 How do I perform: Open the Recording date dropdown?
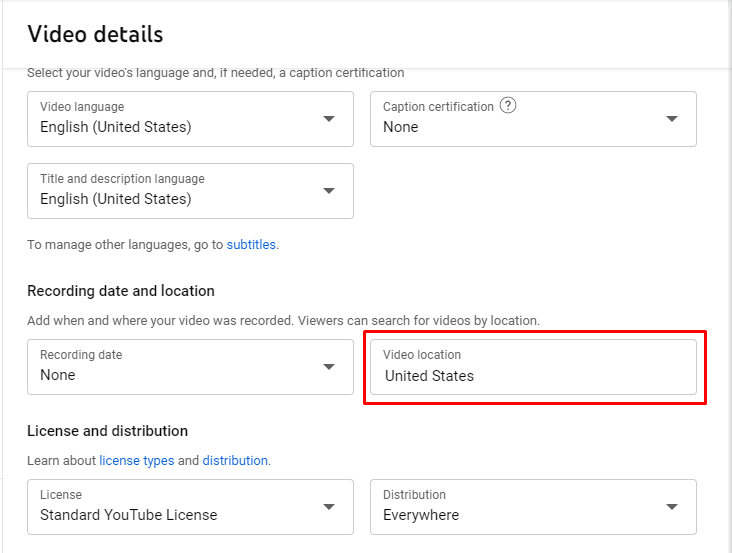(x=190, y=367)
